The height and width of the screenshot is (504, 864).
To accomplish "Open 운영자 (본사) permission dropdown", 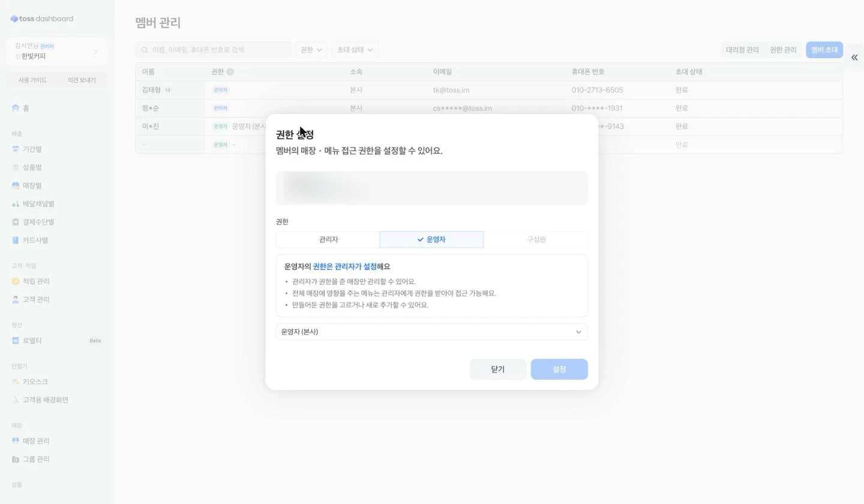I will point(431,332).
